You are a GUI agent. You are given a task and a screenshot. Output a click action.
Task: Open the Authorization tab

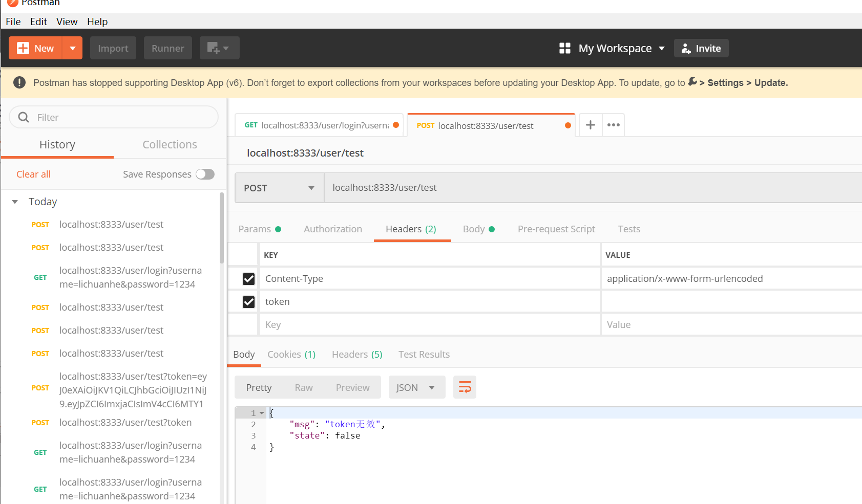pyautogui.click(x=333, y=229)
